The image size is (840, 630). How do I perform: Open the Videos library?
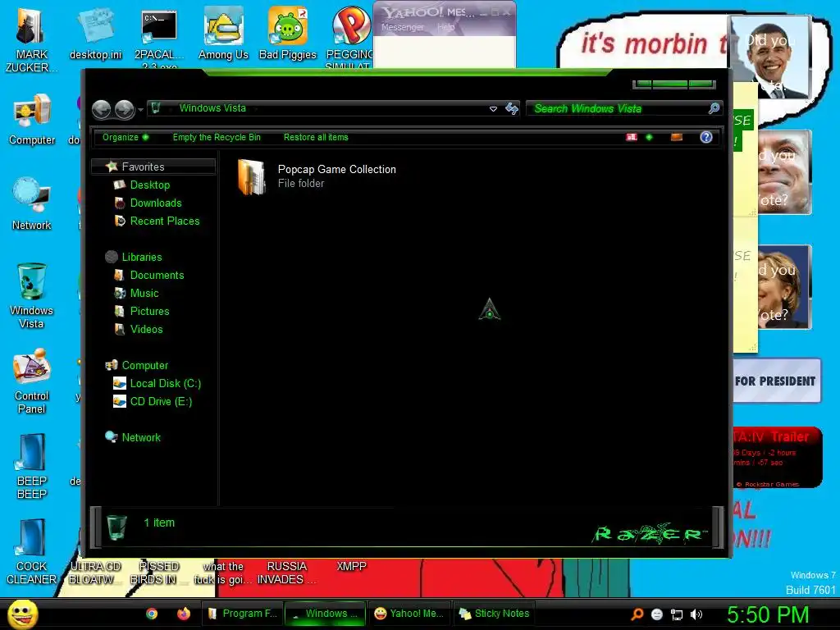(146, 329)
